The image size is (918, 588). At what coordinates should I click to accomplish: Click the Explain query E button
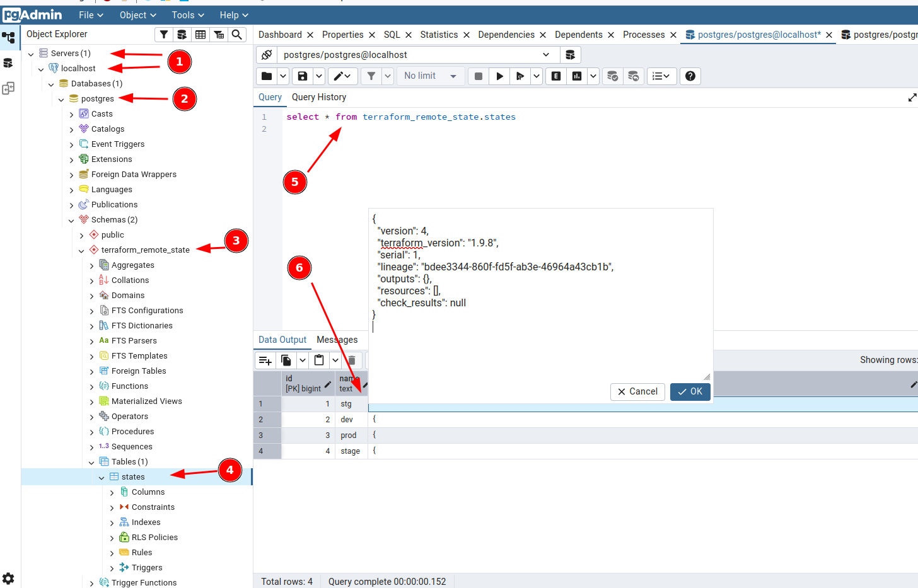(x=555, y=76)
